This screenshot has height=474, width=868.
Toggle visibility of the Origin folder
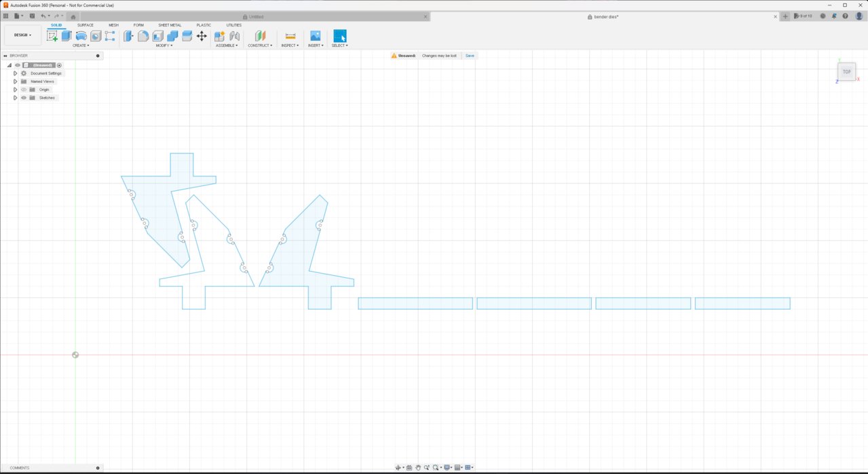(x=24, y=90)
